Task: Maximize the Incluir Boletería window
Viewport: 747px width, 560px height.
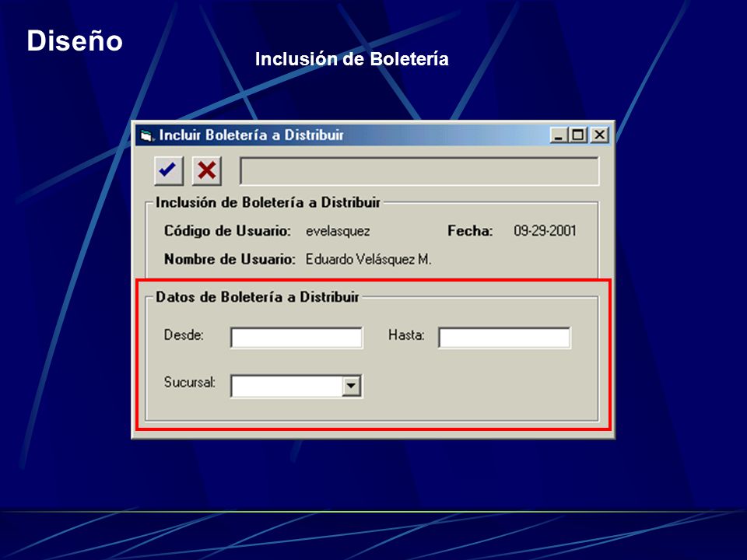Action: point(578,135)
